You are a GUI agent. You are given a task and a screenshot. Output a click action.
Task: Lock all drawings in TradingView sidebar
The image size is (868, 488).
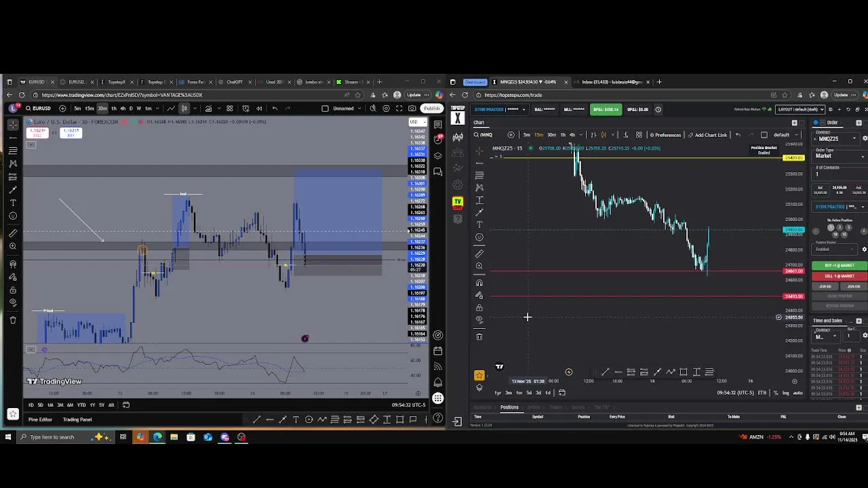[x=13, y=289]
